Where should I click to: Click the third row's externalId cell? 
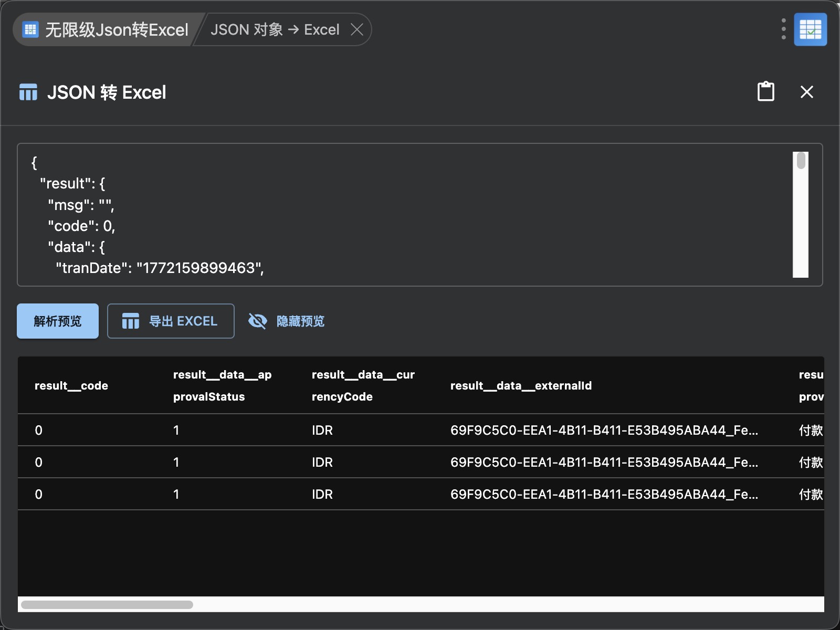click(x=604, y=495)
